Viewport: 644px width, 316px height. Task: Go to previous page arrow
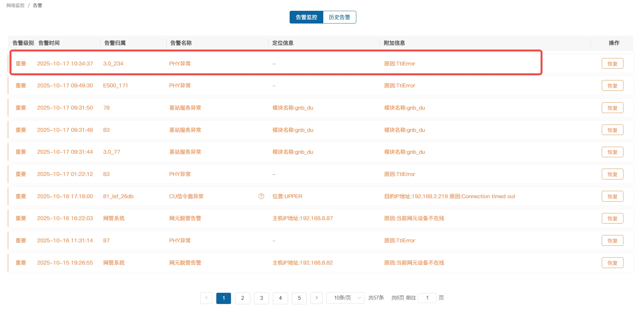click(206, 298)
